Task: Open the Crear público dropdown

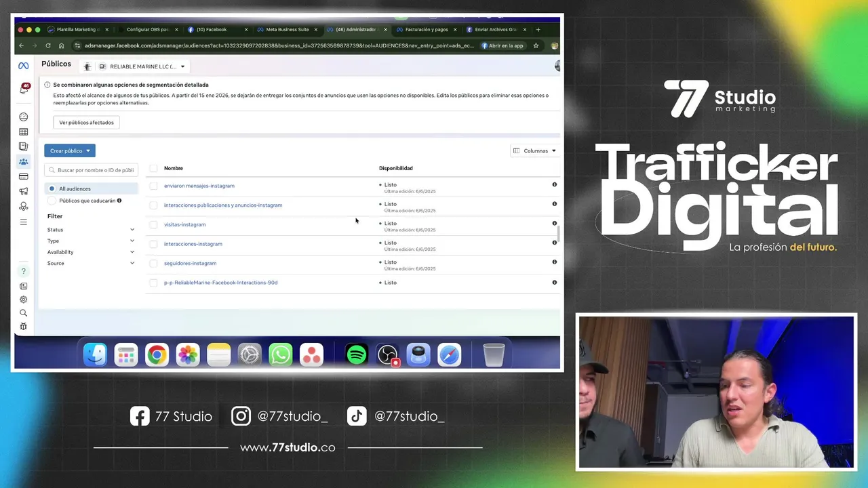Action: pos(70,150)
